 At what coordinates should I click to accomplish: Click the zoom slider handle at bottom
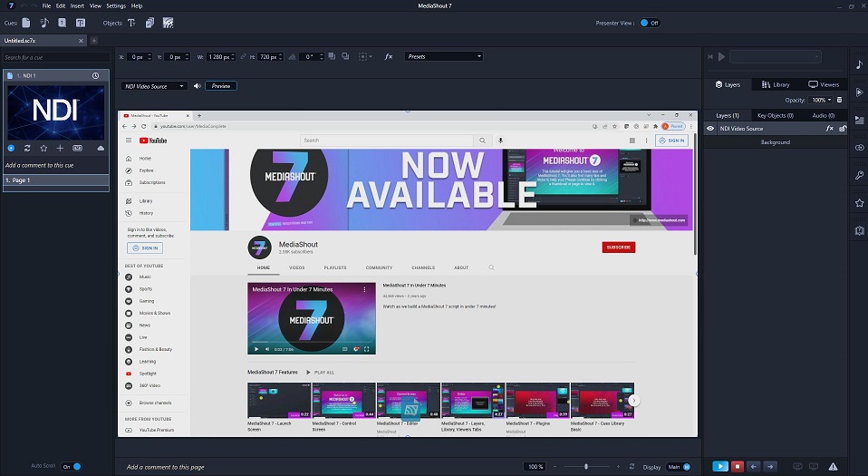click(x=586, y=467)
